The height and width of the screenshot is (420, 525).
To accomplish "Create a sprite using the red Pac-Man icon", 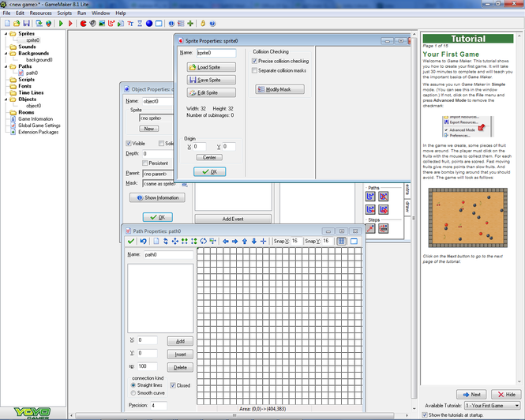I will [84, 24].
